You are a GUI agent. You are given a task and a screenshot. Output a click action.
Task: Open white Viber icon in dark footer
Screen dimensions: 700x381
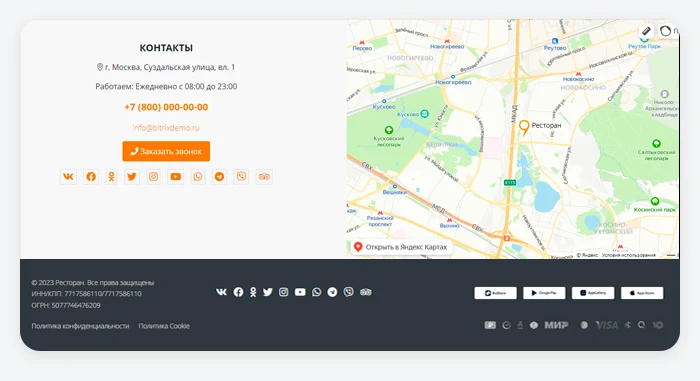(349, 292)
